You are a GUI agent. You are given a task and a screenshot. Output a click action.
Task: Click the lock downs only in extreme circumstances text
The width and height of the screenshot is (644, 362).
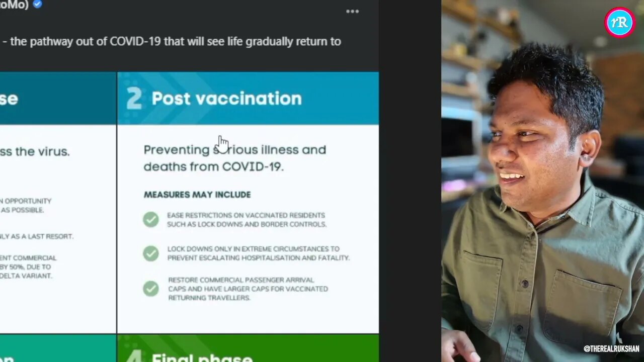pos(258,253)
